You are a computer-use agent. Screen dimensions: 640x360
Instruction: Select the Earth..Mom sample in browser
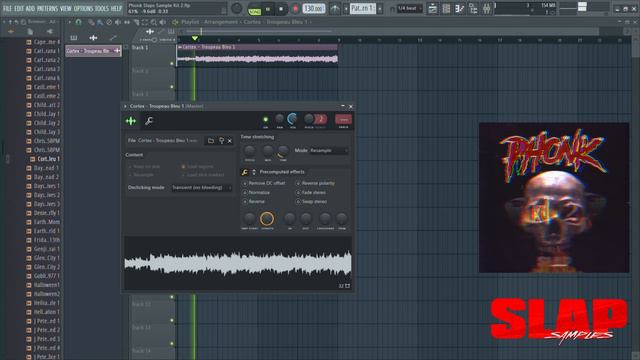click(43, 222)
